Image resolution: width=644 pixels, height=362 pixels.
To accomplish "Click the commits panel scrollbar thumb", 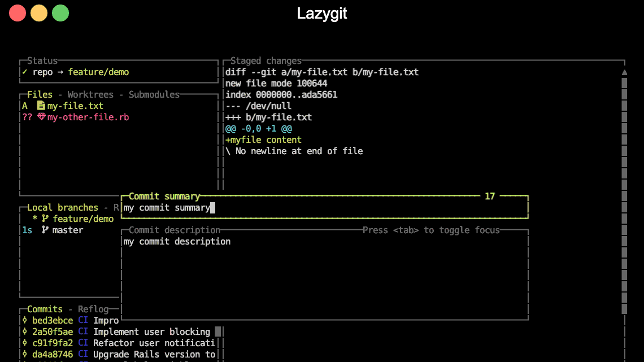I will pos(218,332).
